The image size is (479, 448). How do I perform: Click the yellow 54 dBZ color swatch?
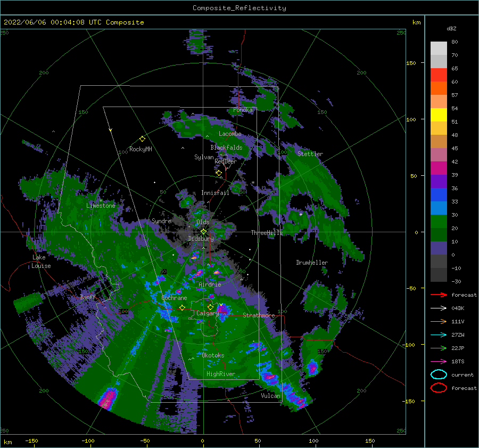(439, 115)
